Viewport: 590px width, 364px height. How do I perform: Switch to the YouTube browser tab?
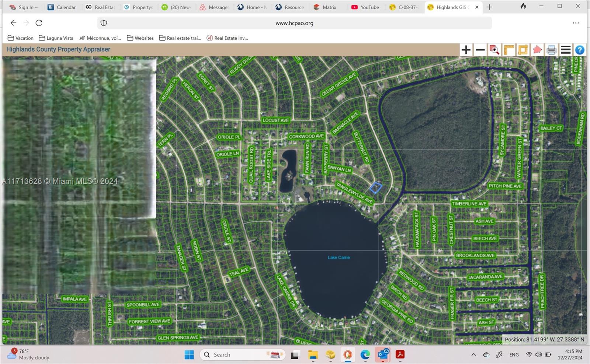pos(365,7)
